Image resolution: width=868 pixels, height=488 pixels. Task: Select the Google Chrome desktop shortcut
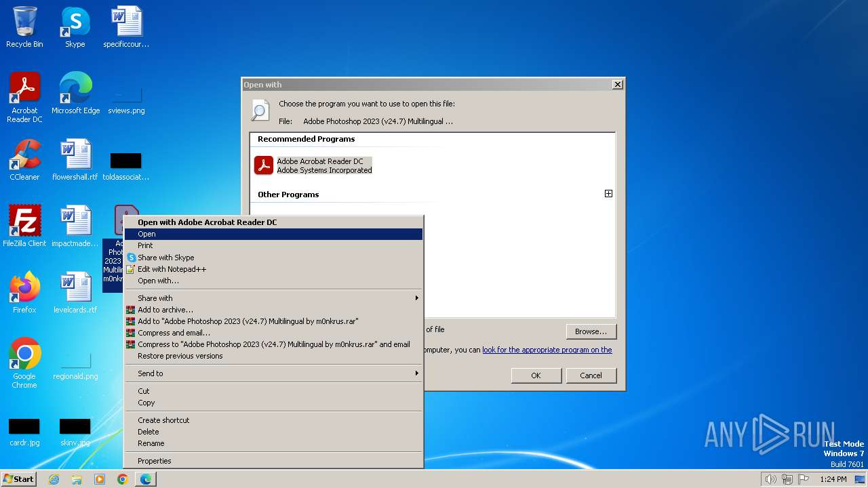click(24, 363)
